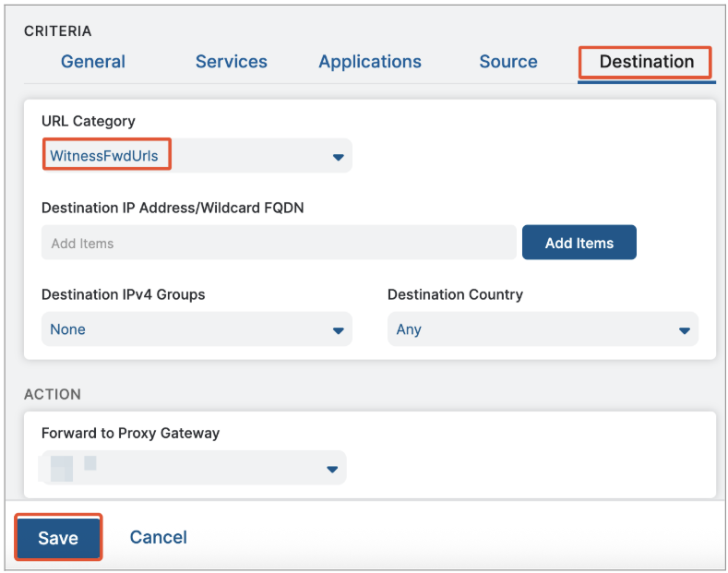Cancel the rule changes

click(x=158, y=537)
